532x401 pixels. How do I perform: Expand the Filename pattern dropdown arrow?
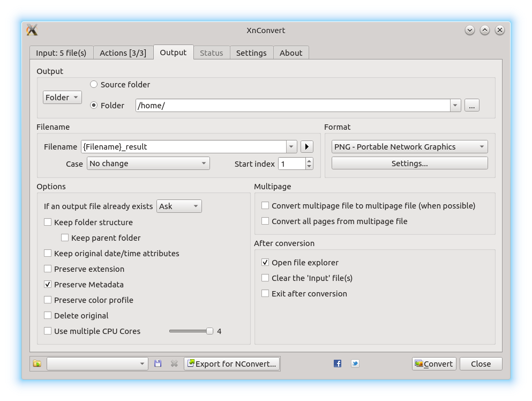(x=291, y=147)
